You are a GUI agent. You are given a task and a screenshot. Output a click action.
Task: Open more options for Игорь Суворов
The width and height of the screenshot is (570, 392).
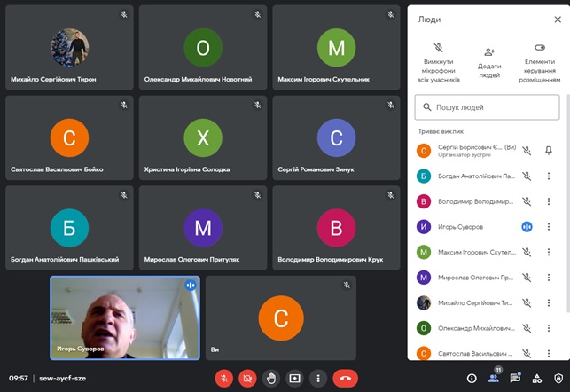[x=548, y=227]
